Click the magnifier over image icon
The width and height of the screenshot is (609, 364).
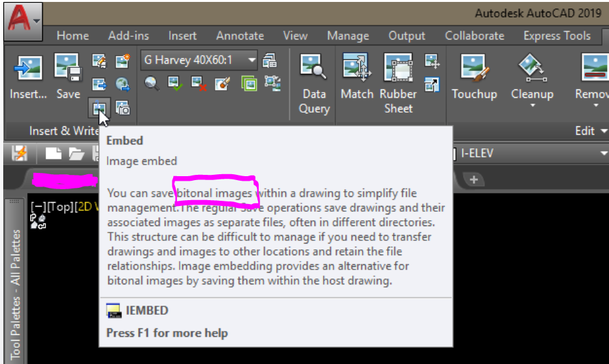coord(152,83)
